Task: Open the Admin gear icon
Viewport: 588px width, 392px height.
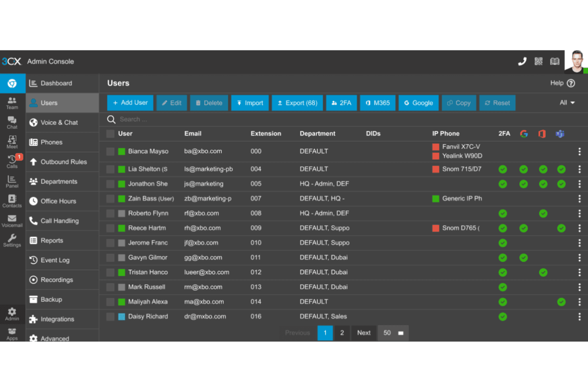Action: point(12,314)
